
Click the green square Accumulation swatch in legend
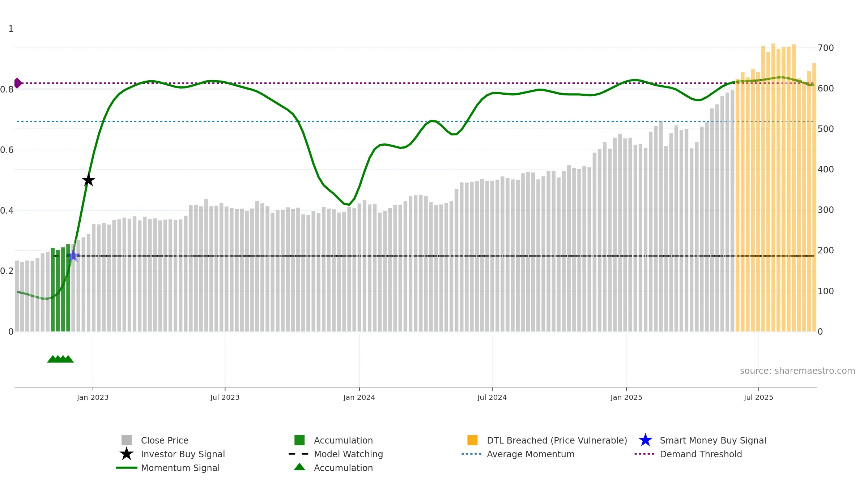299,440
